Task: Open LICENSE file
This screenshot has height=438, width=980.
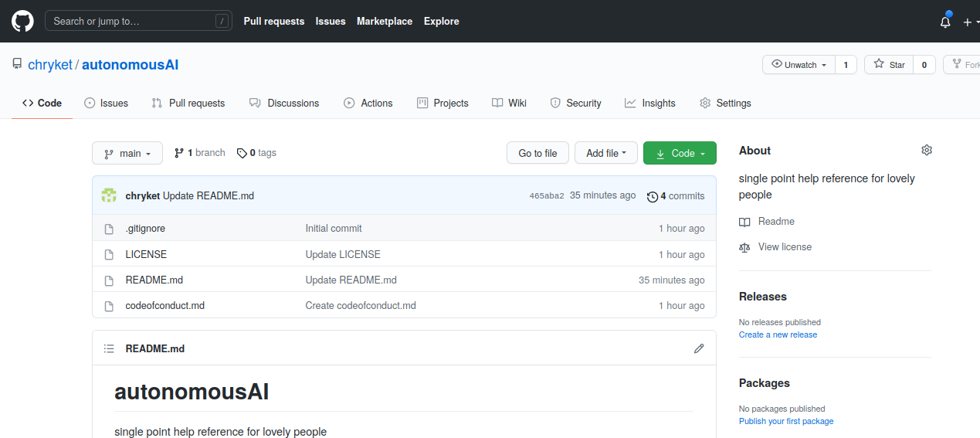Action: pos(146,254)
